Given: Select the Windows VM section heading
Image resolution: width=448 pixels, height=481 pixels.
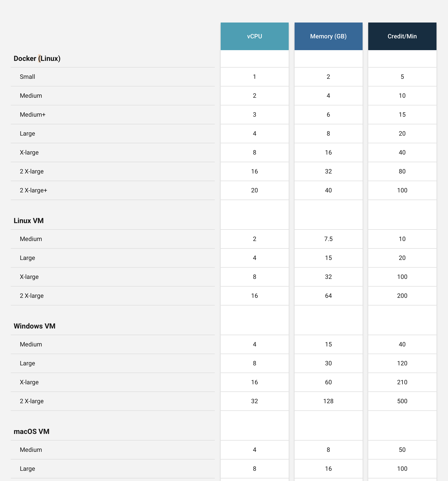Looking at the screenshot, I should (35, 326).
